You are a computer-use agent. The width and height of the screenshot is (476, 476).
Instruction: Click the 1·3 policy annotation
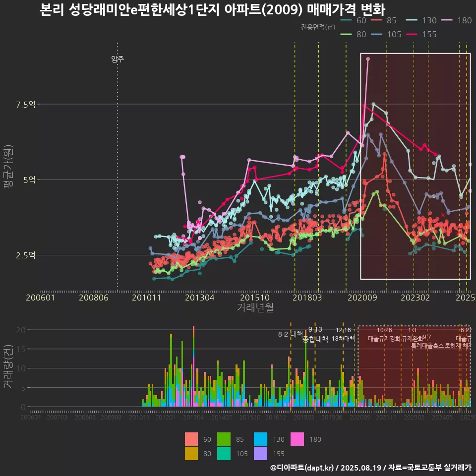(x=412, y=330)
